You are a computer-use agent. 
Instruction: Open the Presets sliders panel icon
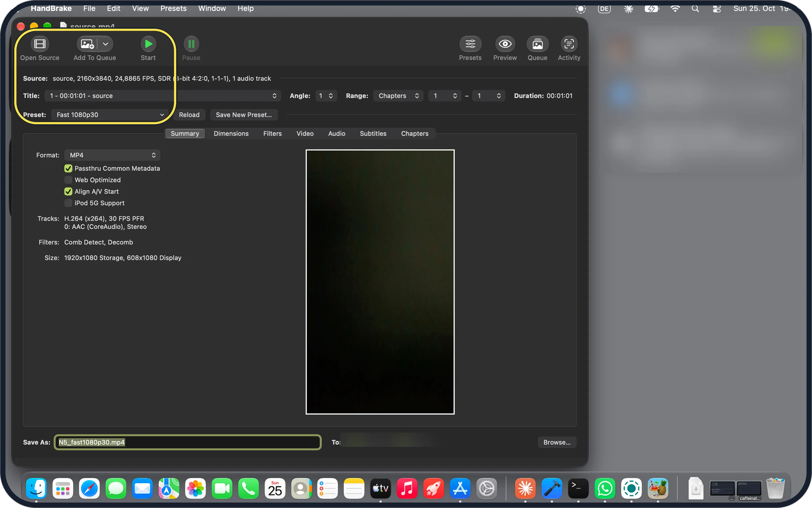pos(470,44)
